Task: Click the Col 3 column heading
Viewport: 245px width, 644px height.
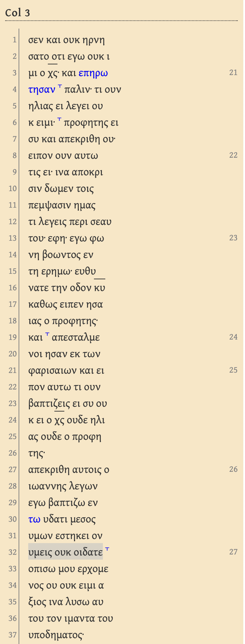Action: 18,13
